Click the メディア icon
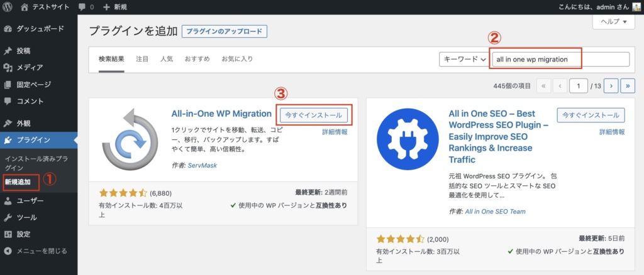The image size is (644, 275). coord(8,68)
